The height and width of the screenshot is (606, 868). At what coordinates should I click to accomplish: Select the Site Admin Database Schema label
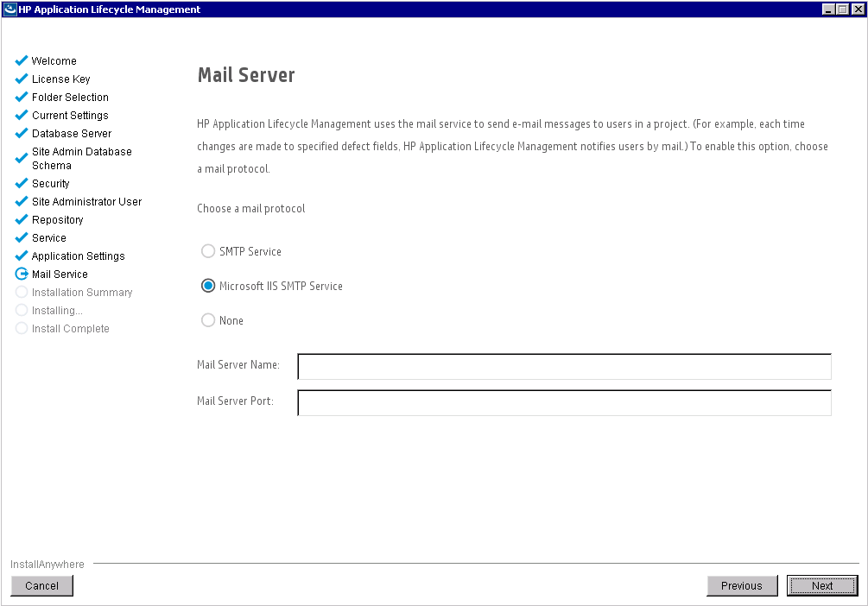point(82,158)
